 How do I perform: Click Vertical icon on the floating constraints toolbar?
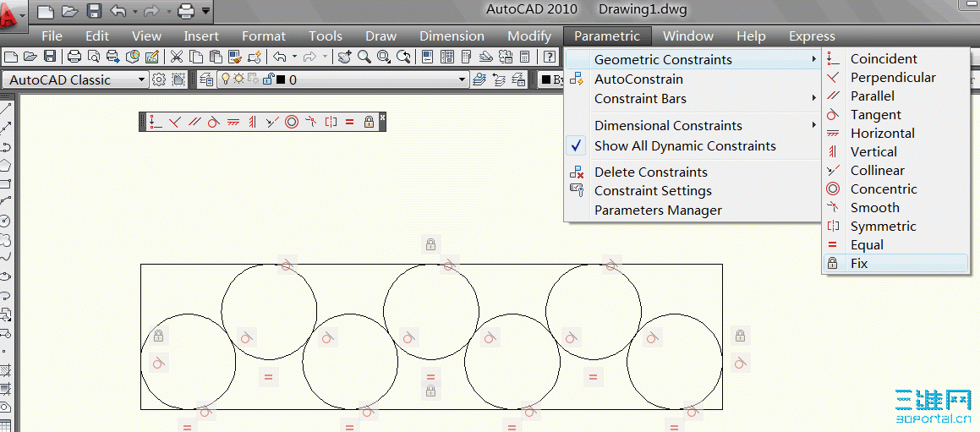(x=253, y=122)
